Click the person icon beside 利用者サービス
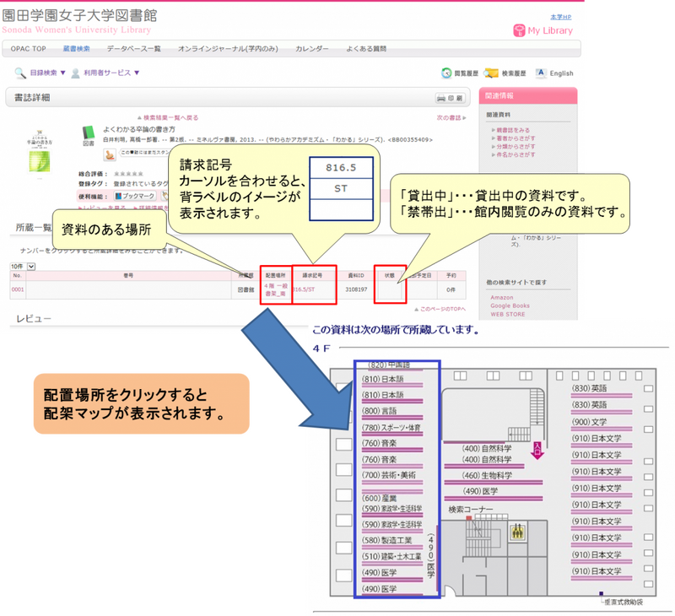Screen dimensions: 675x616 point(76,73)
